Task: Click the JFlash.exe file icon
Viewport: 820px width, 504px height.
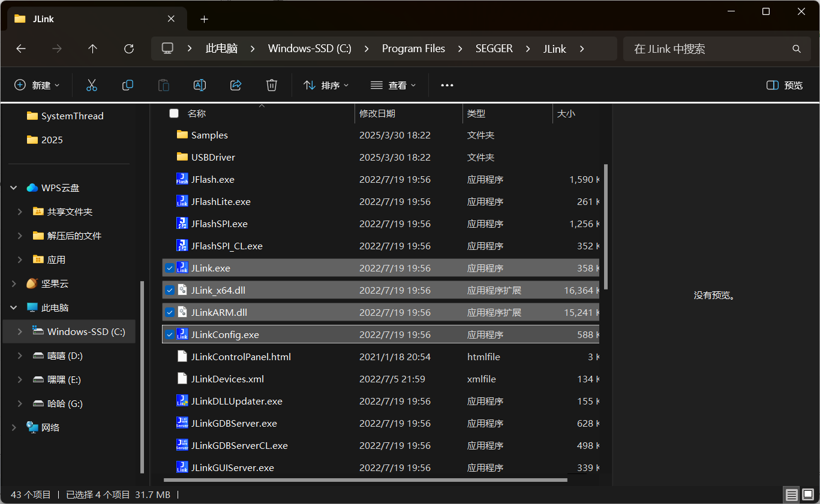Action: coord(182,179)
